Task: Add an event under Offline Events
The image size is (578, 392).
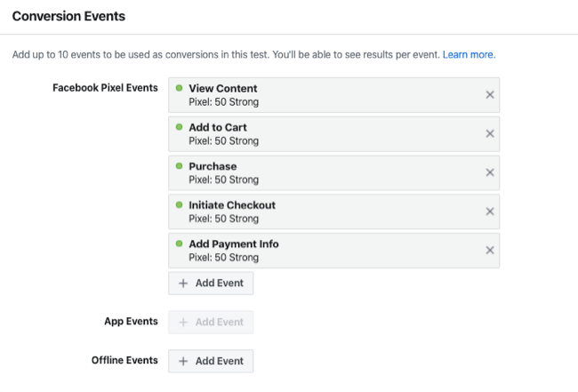Action: tap(211, 361)
